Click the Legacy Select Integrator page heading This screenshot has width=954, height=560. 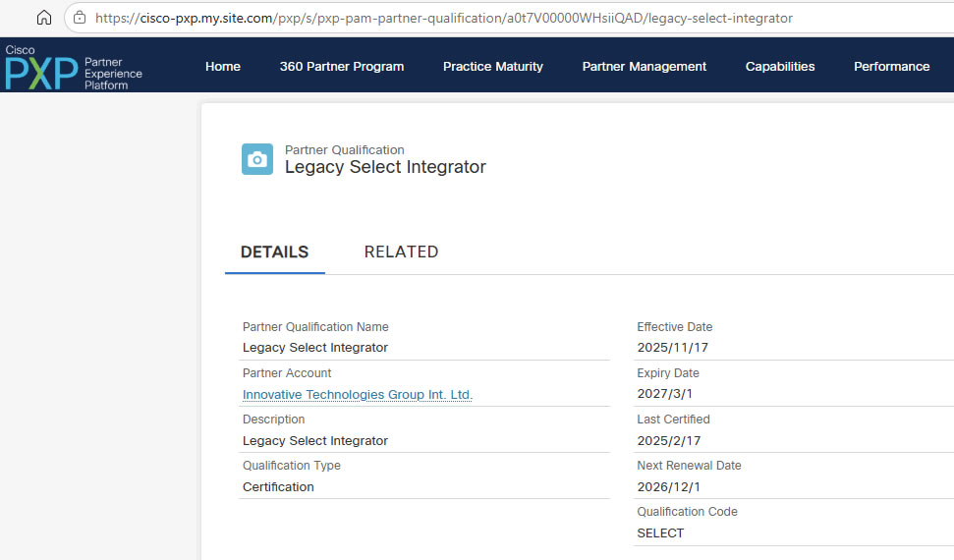coord(385,167)
